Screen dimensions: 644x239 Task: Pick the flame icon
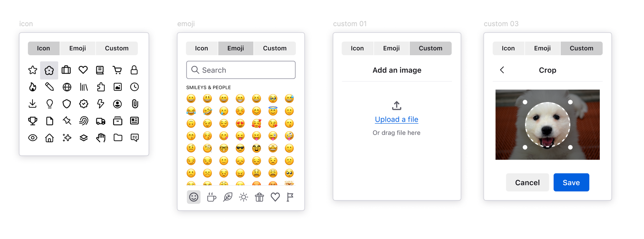point(33,87)
